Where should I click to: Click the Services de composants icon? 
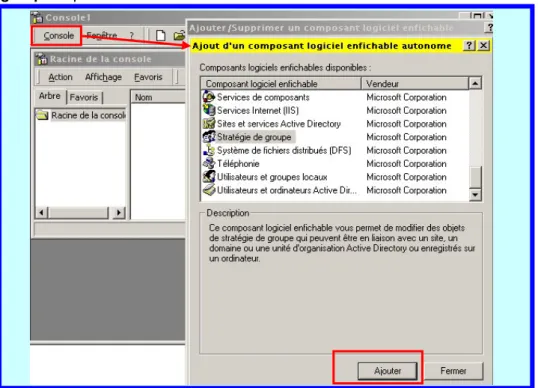209,97
